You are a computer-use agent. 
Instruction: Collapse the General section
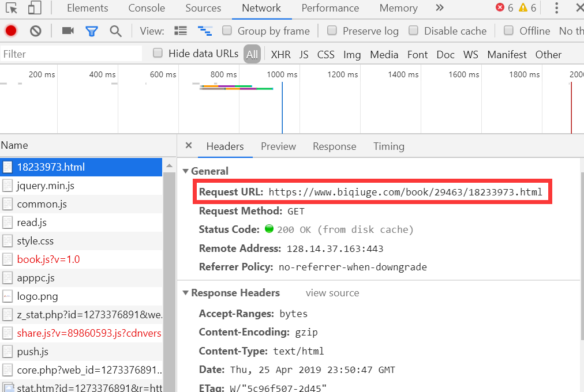tap(186, 171)
